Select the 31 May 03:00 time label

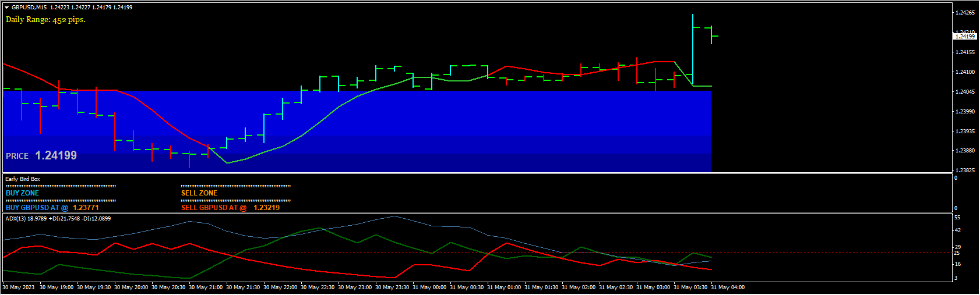click(x=653, y=287)
